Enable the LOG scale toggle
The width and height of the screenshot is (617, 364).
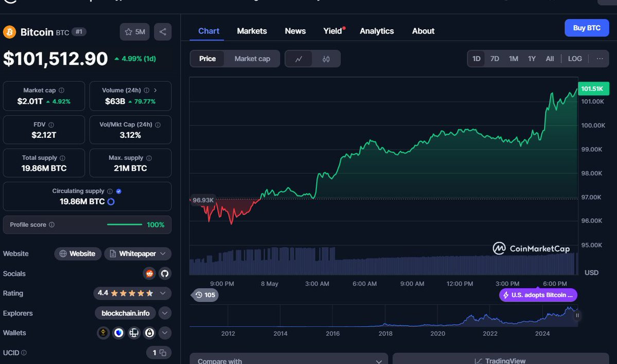[574, 59]
